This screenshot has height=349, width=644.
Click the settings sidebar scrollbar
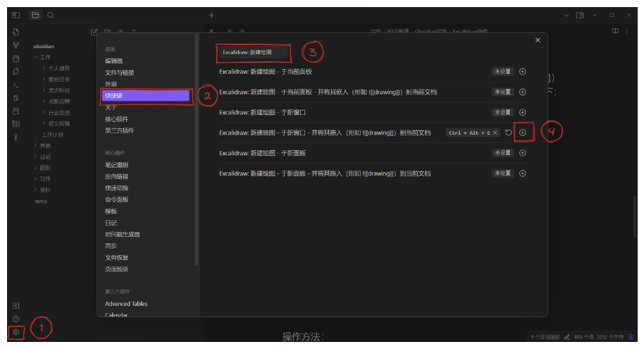pyautogui.click(x=197, y=150)
